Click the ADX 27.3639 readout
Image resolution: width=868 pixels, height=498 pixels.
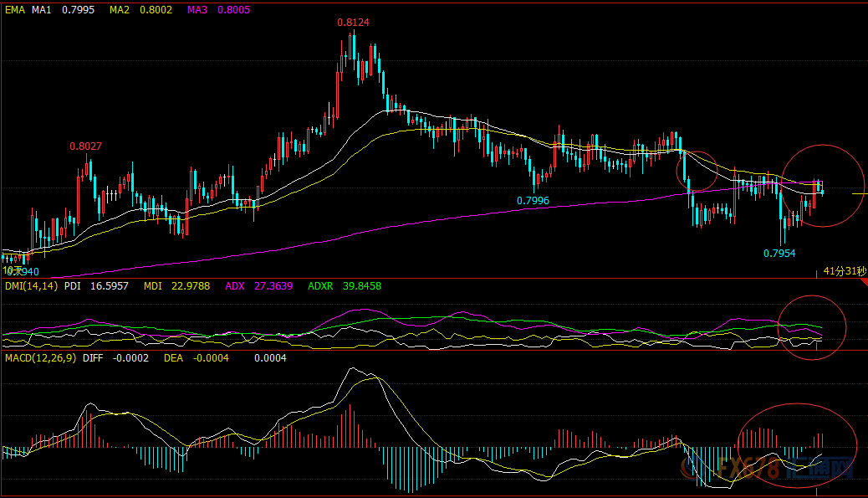259,286
